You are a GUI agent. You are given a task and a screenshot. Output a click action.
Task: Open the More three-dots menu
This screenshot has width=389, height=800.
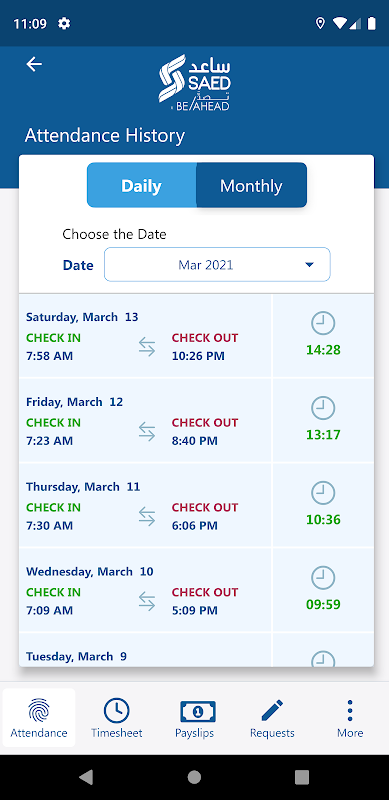click(350, 718)
